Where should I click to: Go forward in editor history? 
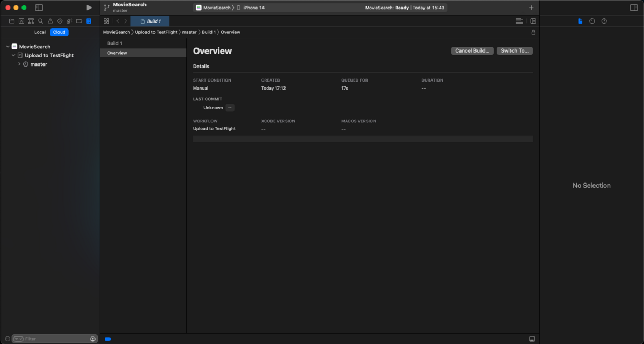click(x=126, y=21)
